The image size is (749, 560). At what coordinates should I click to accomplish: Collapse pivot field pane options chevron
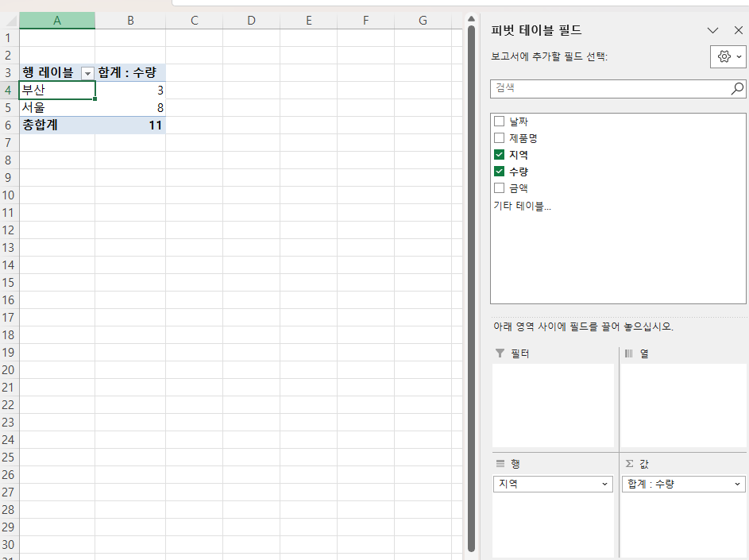712,30
